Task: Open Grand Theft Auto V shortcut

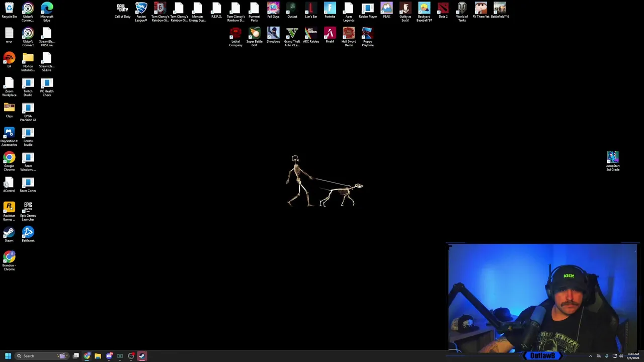Action: (292, 37)
